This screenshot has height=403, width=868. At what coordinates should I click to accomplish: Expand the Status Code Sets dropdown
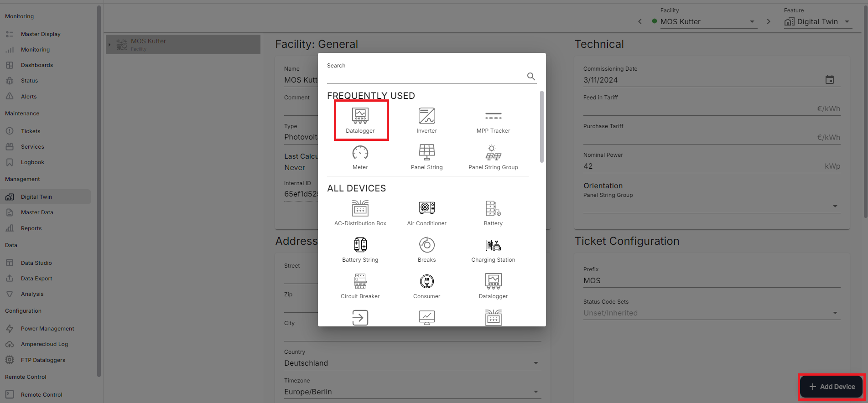coord(835,313)
